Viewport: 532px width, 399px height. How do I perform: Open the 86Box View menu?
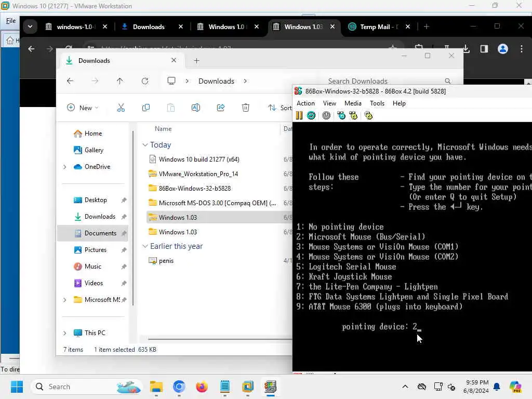point(329,103)
